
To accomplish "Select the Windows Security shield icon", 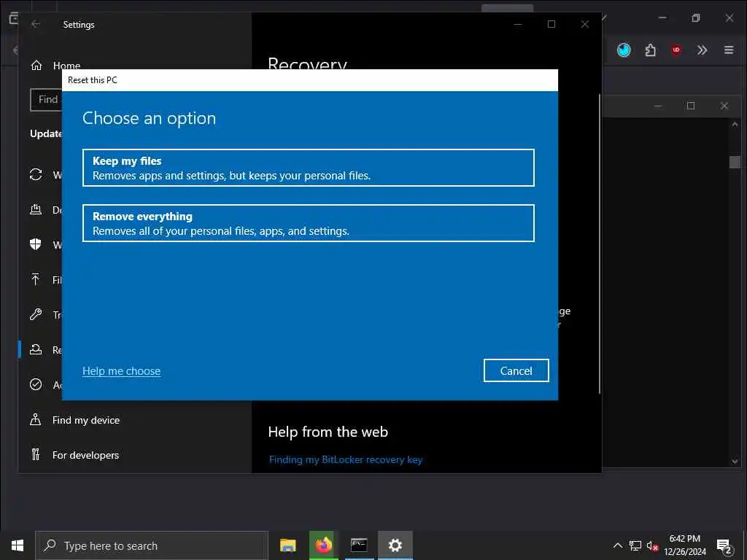I will point(36,244).
